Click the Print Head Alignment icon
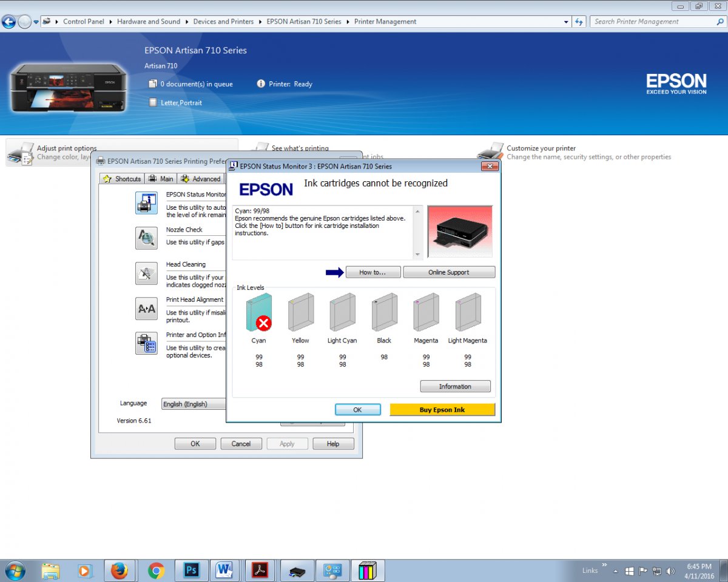728x582 pixels. 146,309
